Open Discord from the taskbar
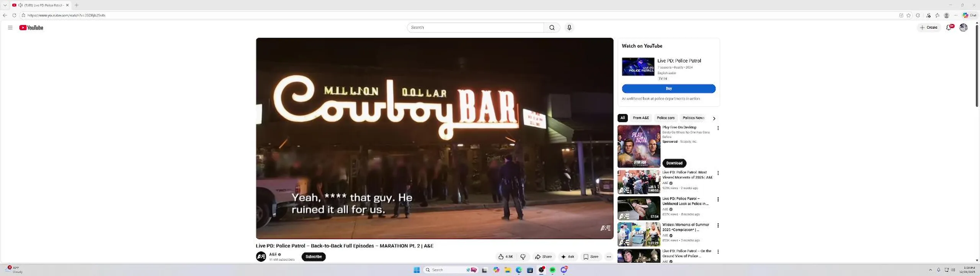Image resolution: width=980 pixels, height=276 pixels. 564,270
